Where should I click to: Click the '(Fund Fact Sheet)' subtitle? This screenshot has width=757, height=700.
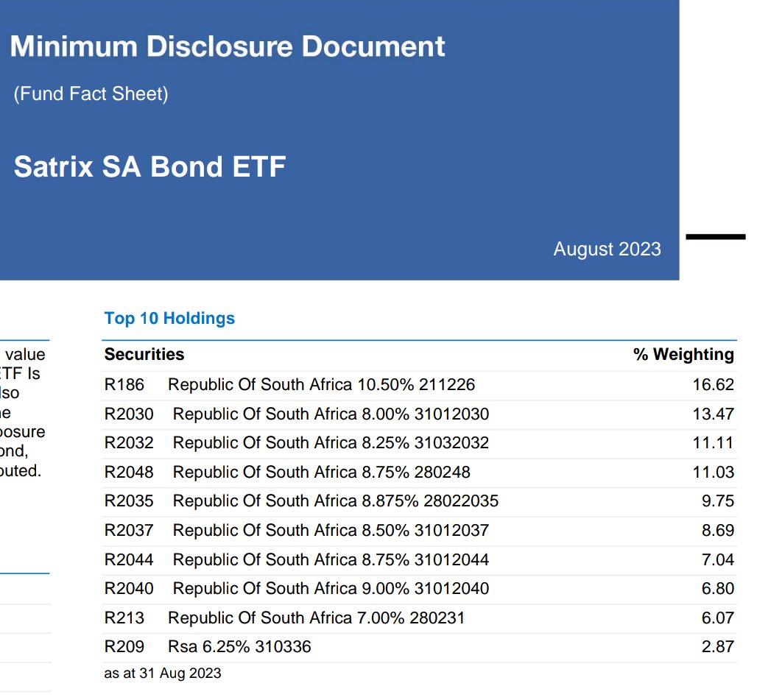point(91,93)
